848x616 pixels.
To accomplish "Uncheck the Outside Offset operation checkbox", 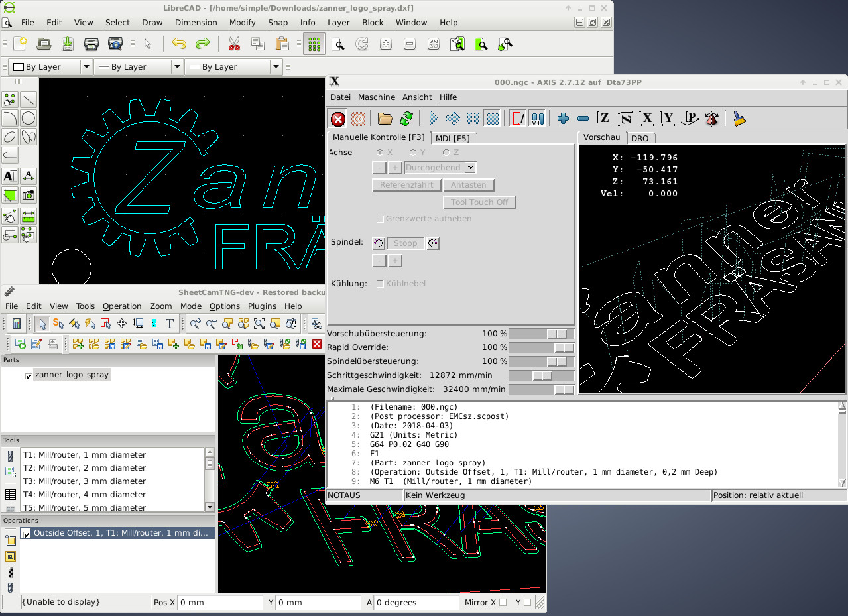I will (27, 534).
